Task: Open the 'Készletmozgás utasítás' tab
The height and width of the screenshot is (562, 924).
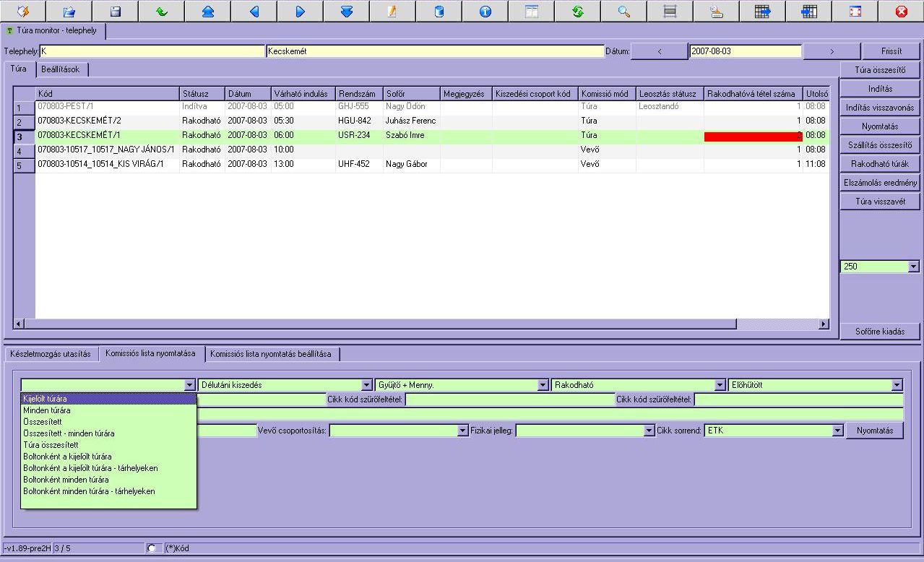Action: (51, 354)
